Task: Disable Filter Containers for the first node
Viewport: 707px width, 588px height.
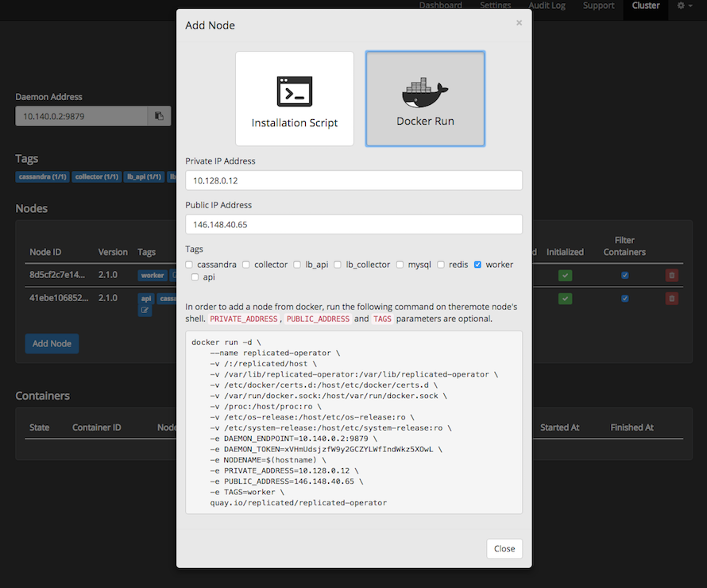Action: [624, 274]
